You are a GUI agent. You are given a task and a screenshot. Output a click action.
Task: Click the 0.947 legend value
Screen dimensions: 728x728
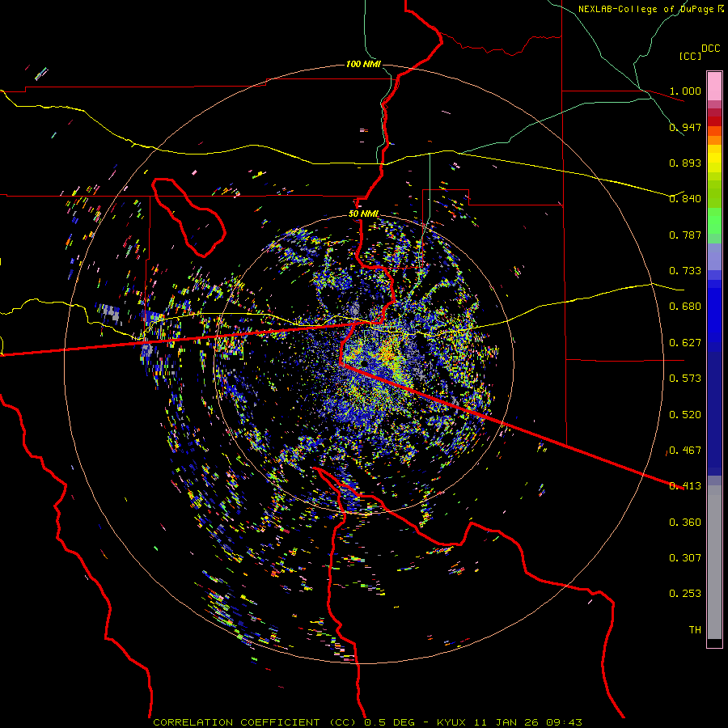685,127
